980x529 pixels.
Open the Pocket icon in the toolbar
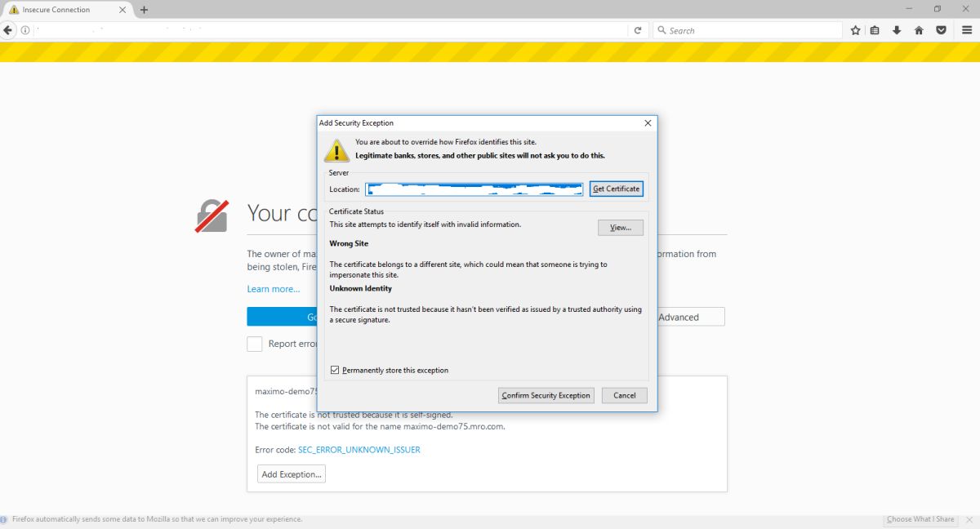[941, 30]
